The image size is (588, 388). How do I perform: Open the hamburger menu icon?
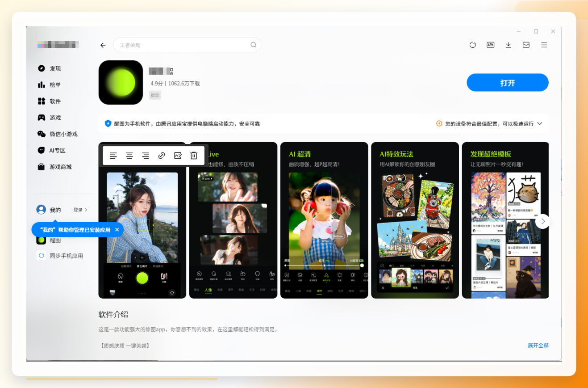(544, 45)
